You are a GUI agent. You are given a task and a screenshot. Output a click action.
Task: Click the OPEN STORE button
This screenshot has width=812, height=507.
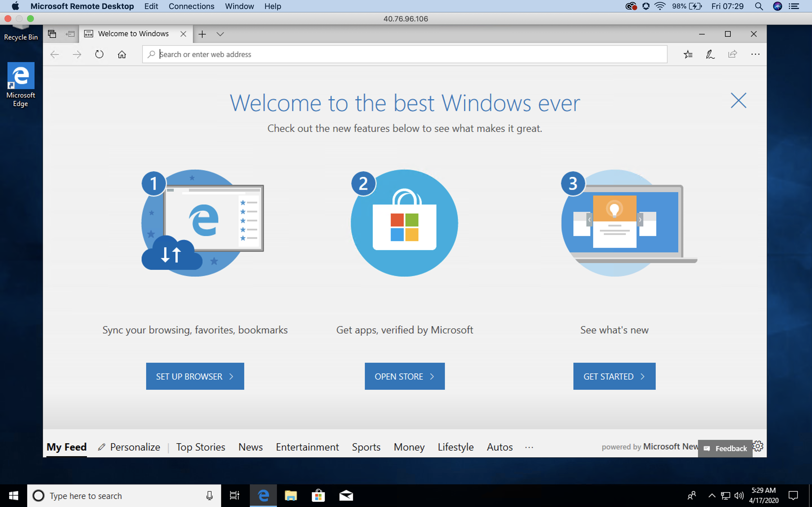[x=405, y=376]
